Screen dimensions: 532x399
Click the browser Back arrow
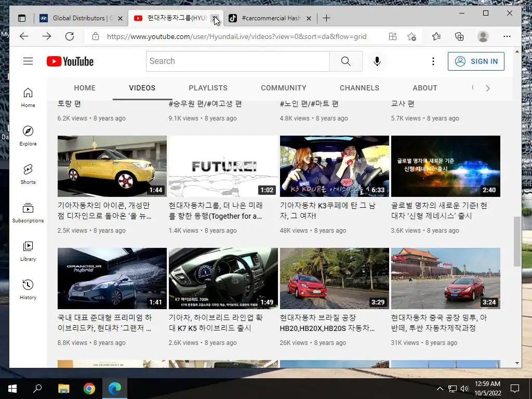tap(24, 36)
